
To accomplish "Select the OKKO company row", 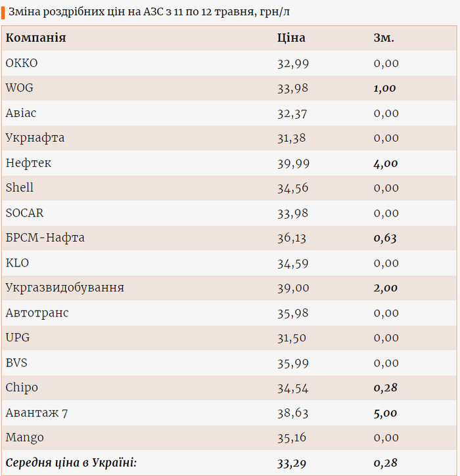I will pos(22,63).
